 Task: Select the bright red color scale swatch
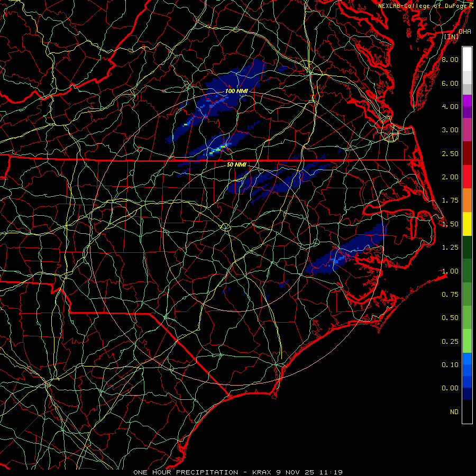point(467,177)
